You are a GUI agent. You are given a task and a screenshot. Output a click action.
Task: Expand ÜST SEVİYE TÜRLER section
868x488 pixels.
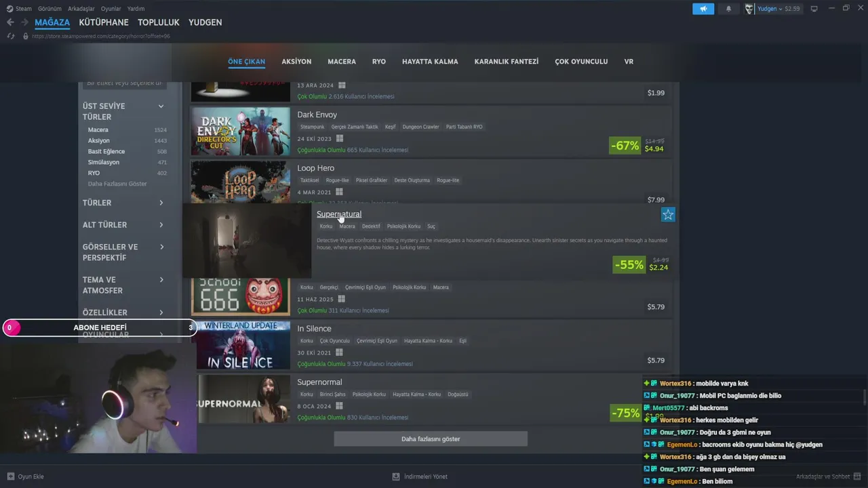pyautogui.click(x=161, y=106)
